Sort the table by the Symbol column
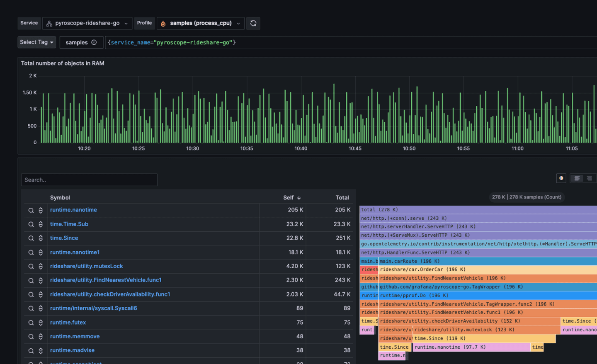Screen dimensions: 597x364 pyautogui.click(x=60, y=198)
